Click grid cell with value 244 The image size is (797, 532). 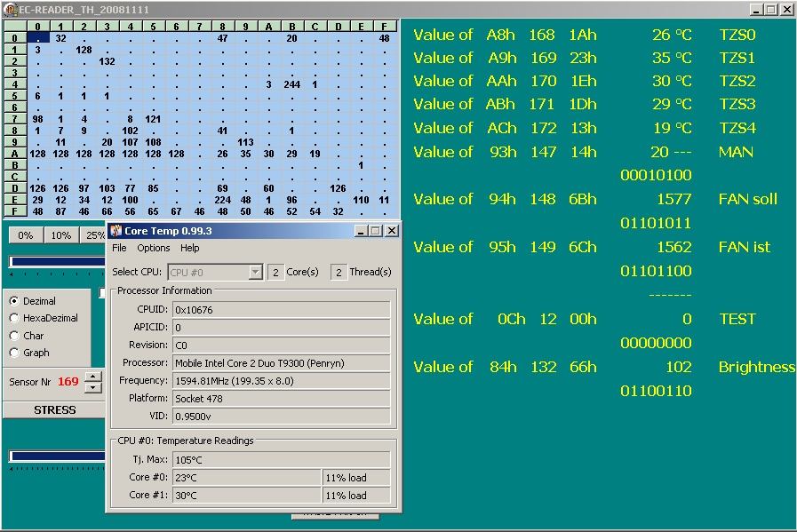click(291, 84)
